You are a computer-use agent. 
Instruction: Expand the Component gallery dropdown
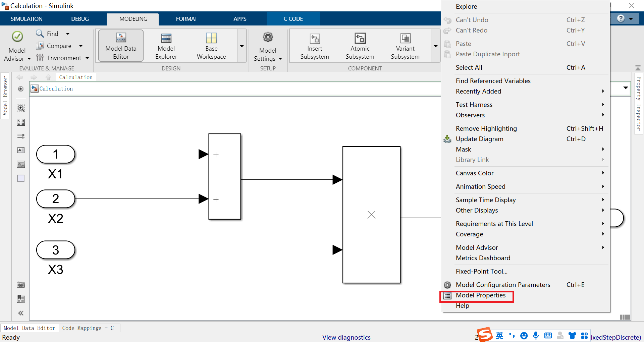(x=436, y=46)
